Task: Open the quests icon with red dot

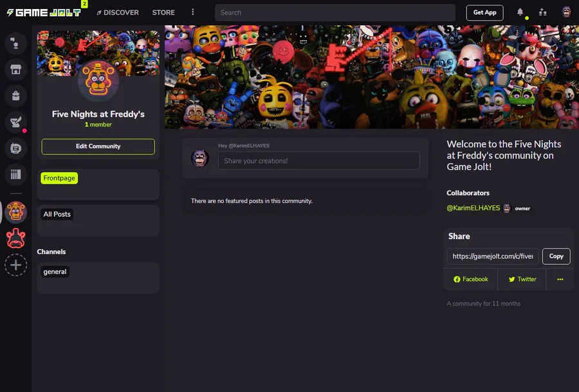Action: (x=15, y=122)
